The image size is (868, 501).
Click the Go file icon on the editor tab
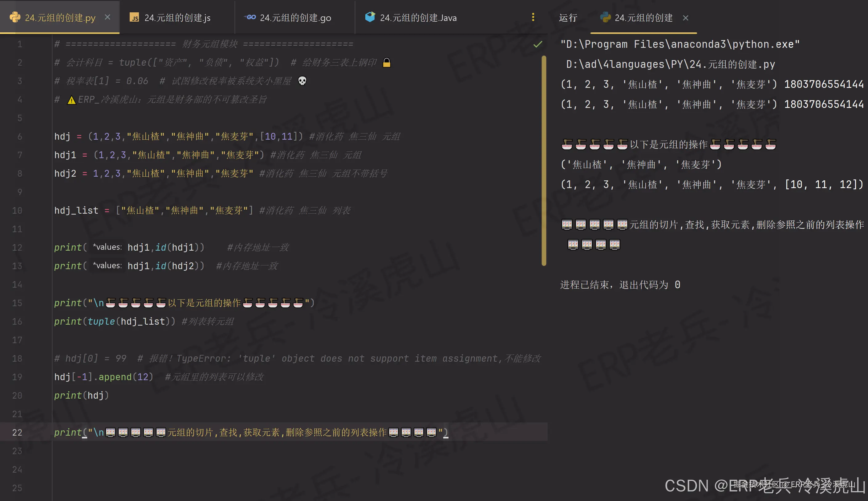[250, 17]
